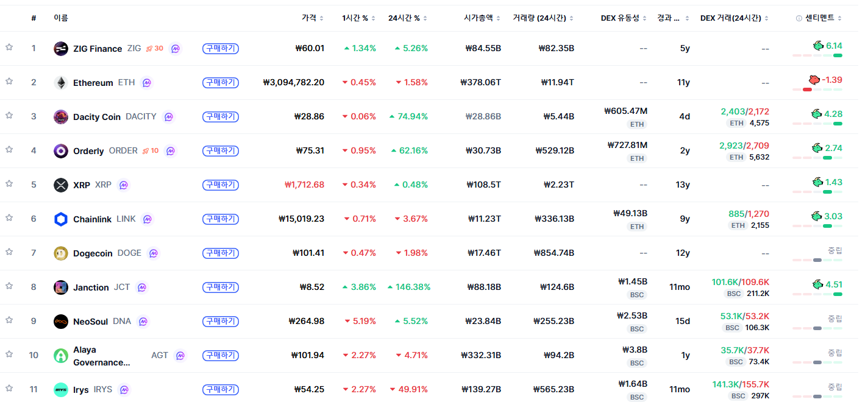
Task: Click the purple chart badge beside XRP
Action: [x=124, y=185]
